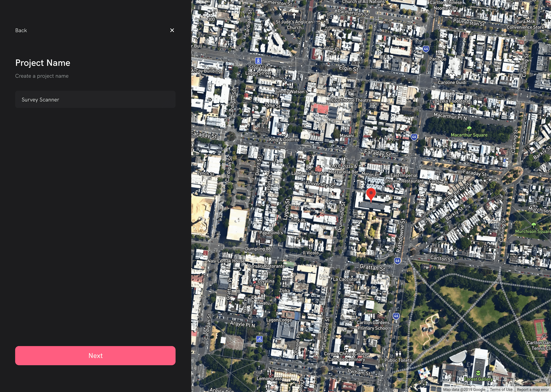Click the King & Godfree shopping cart icon
Viewport: 551px width, 392px height.
[x=284, y=133]
